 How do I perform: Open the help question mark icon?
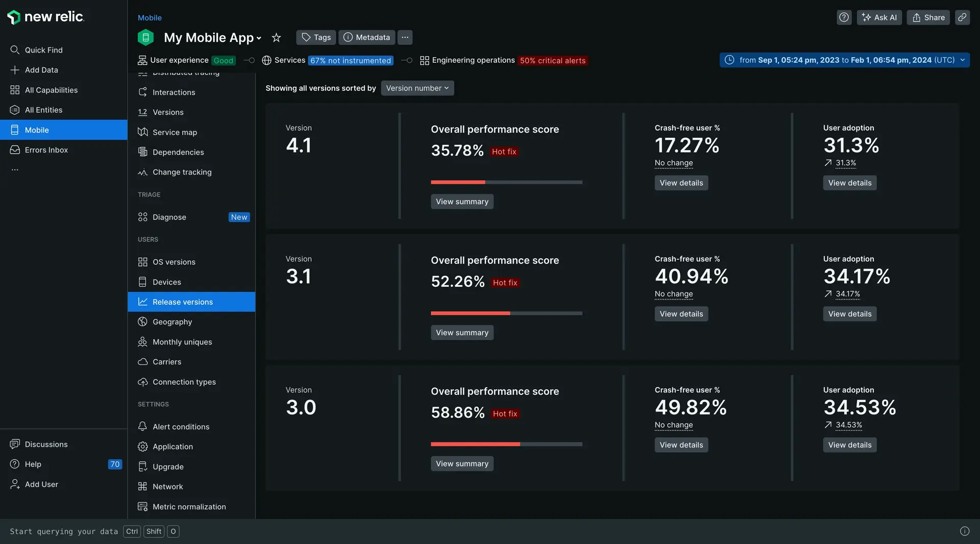[844, 17]
